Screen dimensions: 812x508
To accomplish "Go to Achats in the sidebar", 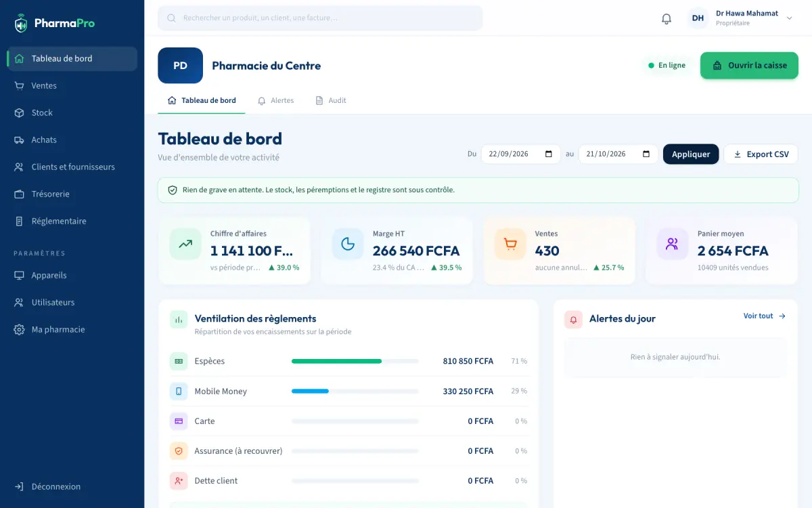I will click(72, 140).
